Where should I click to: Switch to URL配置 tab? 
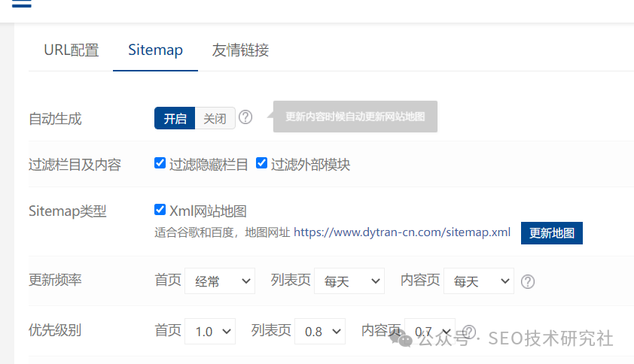tap(72, 50)
